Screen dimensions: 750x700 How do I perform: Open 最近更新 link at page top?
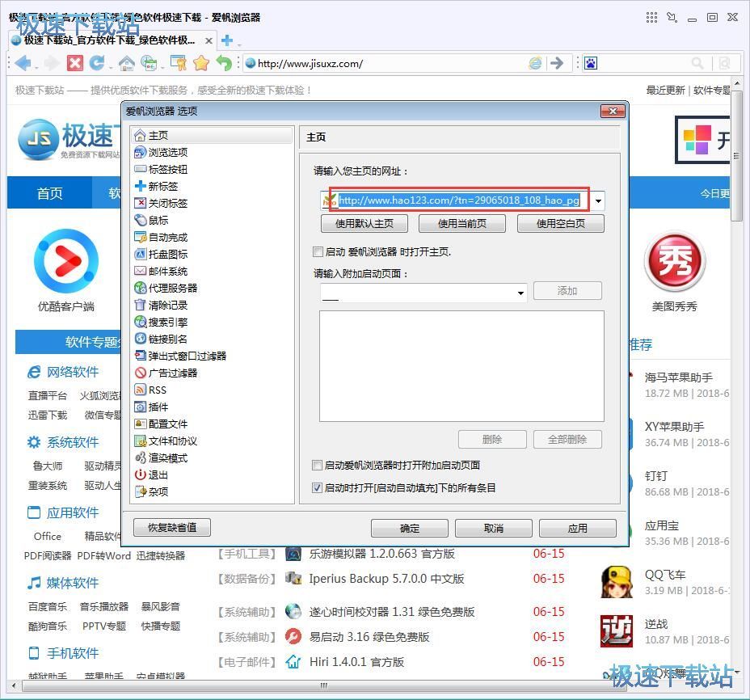click(665, 90)
